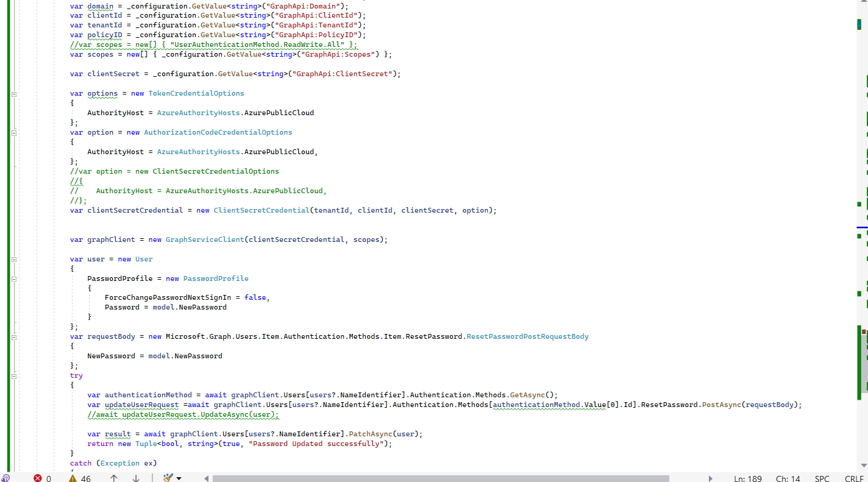The width and height of the screenshot is (868, 482).
Task: Collapse the 'var user = new User' block
Action: (13, 260)
